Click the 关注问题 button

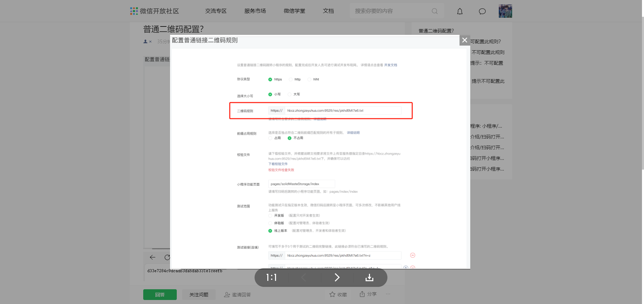[x=199, y=295]
